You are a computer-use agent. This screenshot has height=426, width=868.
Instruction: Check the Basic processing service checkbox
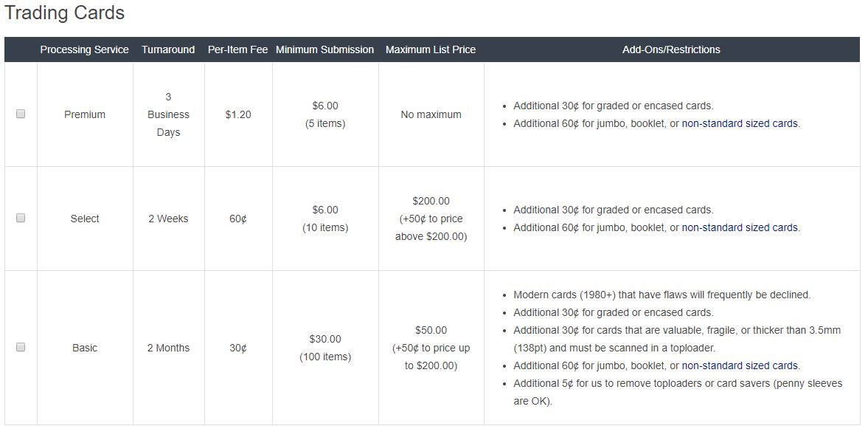21,347
